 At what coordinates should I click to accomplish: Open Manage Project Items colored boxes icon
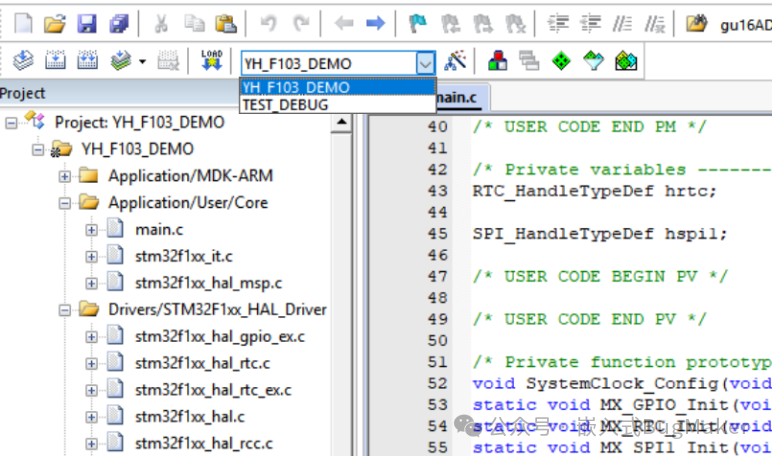[x=497, y=62]
